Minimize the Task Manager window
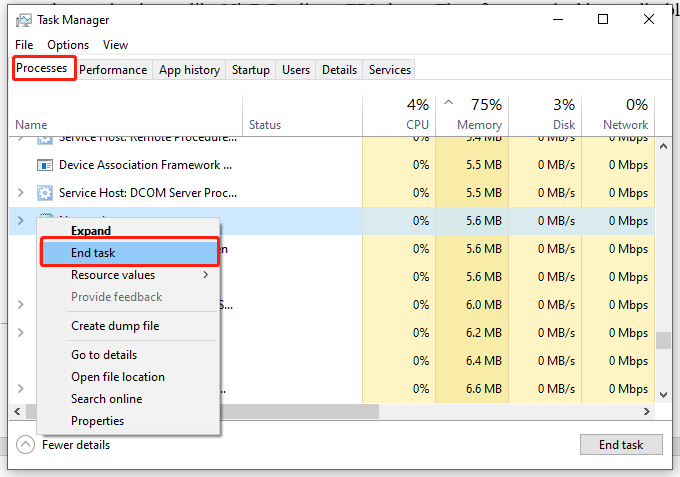 [x=558, y=20]
